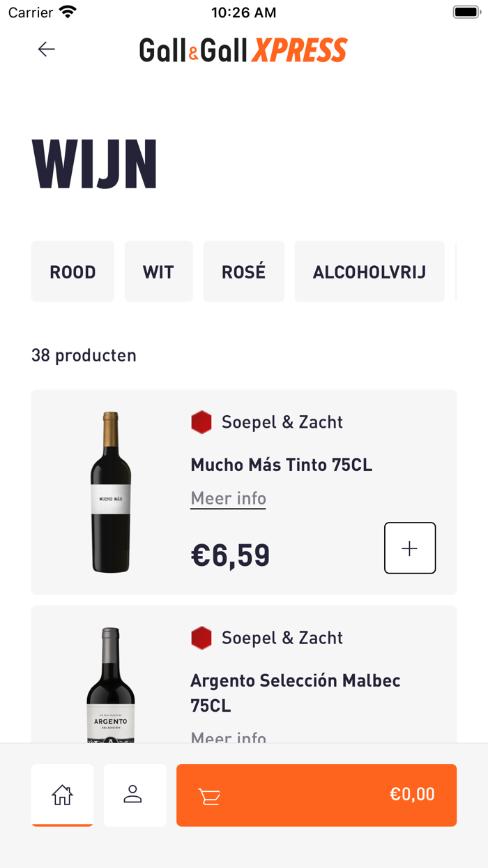The image size is (488, 868).
Task: Open the home tab icon
Action: [62, 795]
